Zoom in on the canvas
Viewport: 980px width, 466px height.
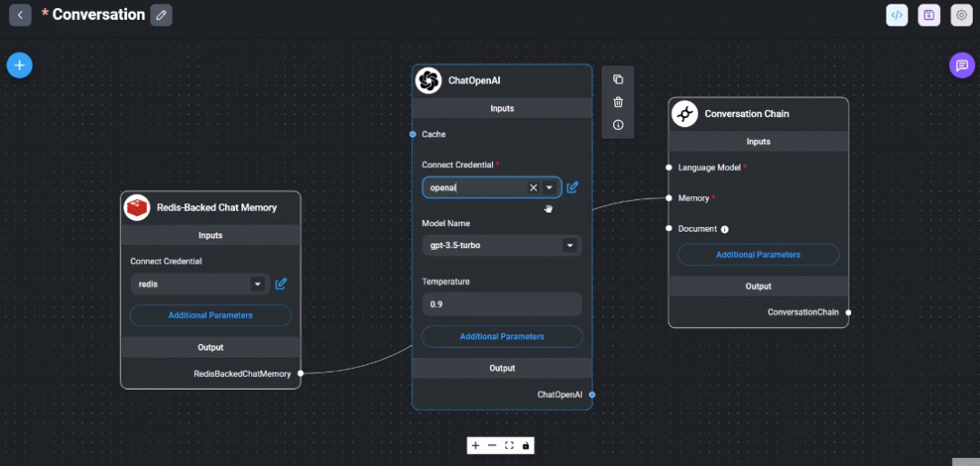(475, 445)
